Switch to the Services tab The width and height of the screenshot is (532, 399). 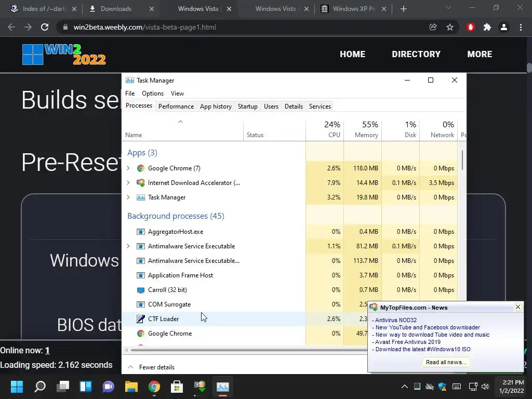320,107
